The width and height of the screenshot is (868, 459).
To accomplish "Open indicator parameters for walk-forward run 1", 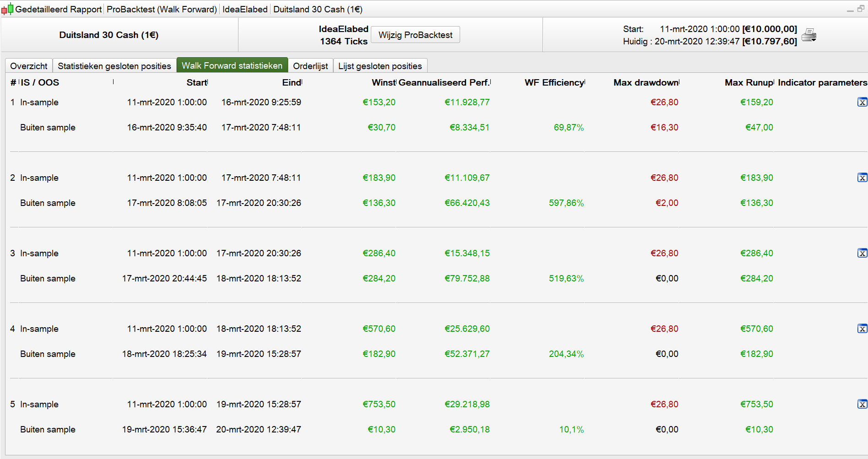I will 862,102.
